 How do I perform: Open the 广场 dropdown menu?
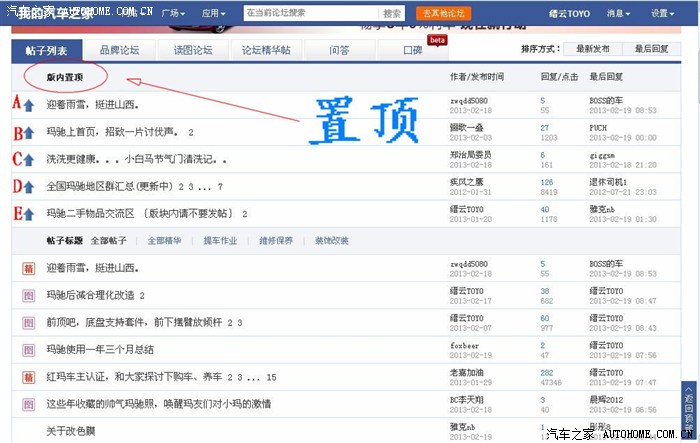click(173, 13)
